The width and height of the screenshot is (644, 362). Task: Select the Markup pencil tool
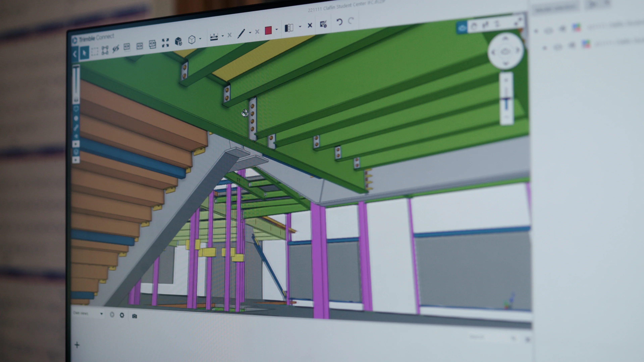tap(241, 34)
